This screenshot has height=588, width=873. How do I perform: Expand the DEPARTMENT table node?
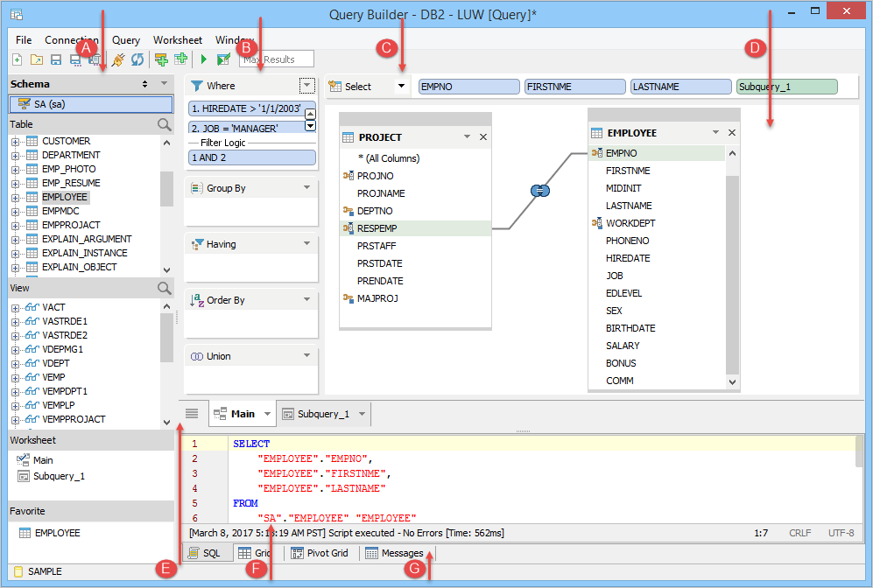tap(15, 156)
